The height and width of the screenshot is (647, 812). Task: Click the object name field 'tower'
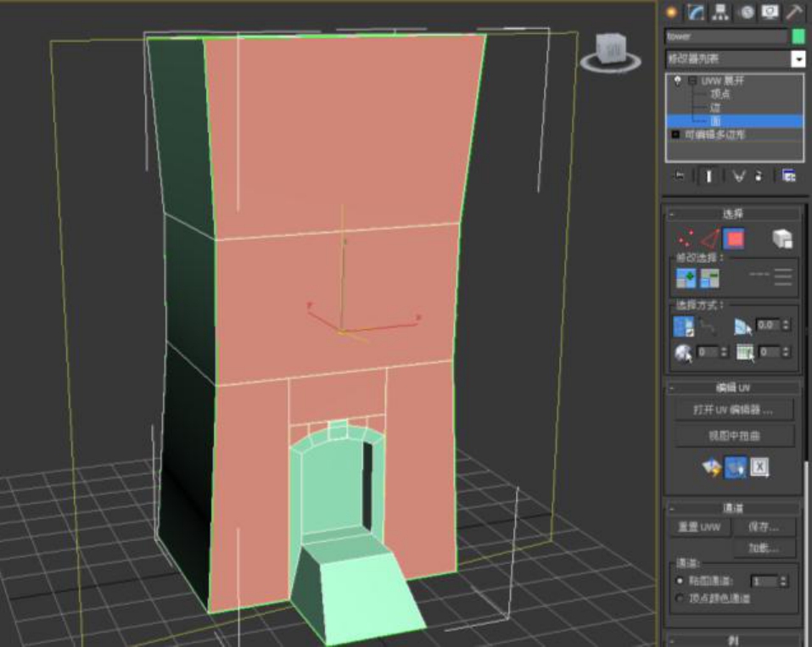(726, 36)
